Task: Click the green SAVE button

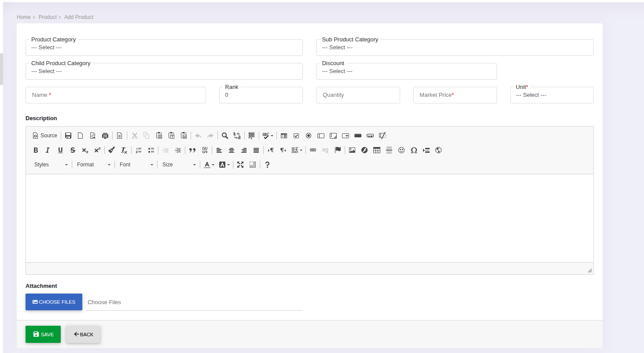Action: 43,335
